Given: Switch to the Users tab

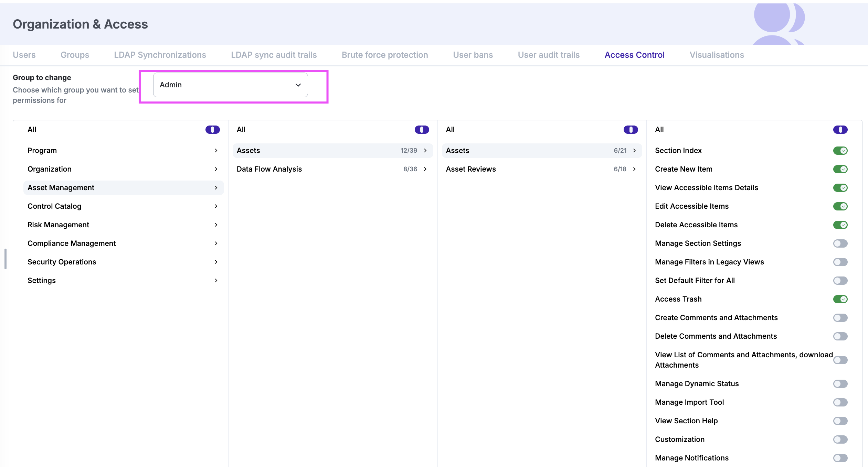Looking at the screenshot, I should [24, 55].
